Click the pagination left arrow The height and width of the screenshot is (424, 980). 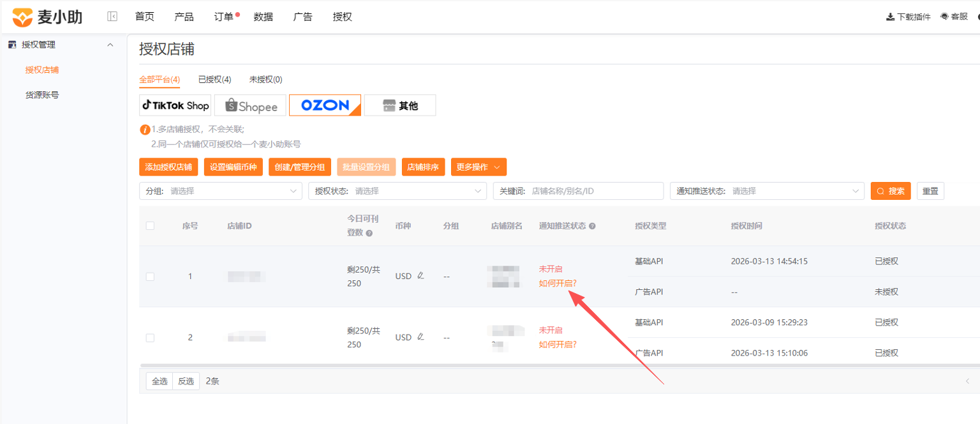967,381
